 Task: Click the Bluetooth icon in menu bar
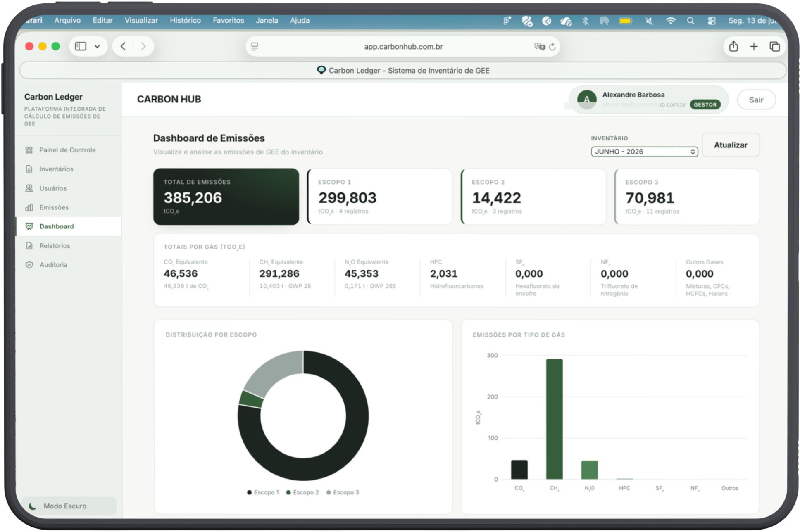[x=585, y=21]
